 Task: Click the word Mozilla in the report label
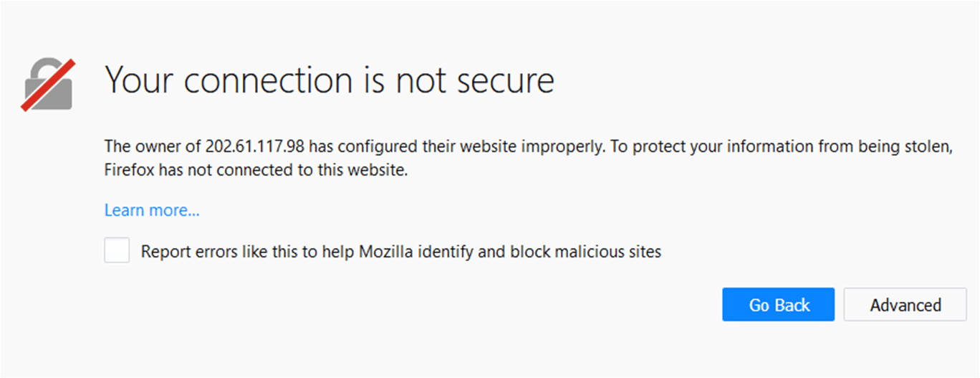(387, 252)
